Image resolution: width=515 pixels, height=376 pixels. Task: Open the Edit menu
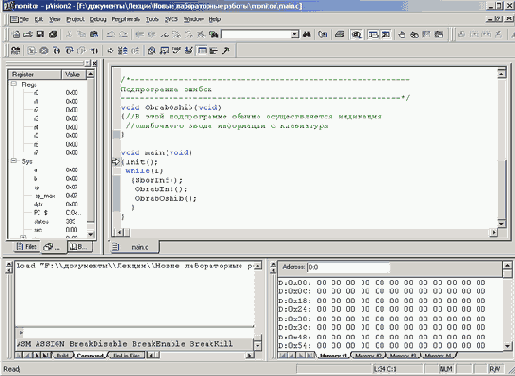point(39,19)
